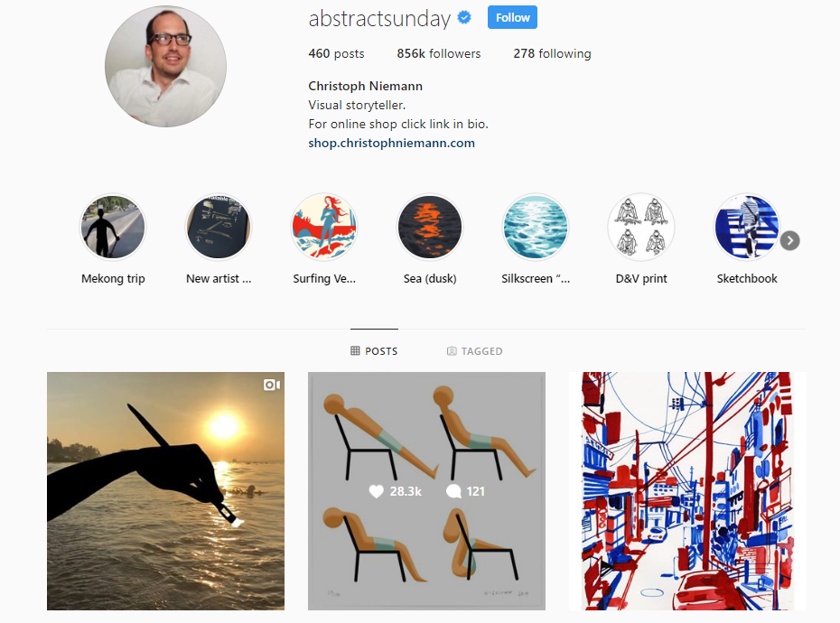The width and height of the screenshot is (840, 623).
Task: Open the Sea (dusk) highlight
Action: click(430, 227)
